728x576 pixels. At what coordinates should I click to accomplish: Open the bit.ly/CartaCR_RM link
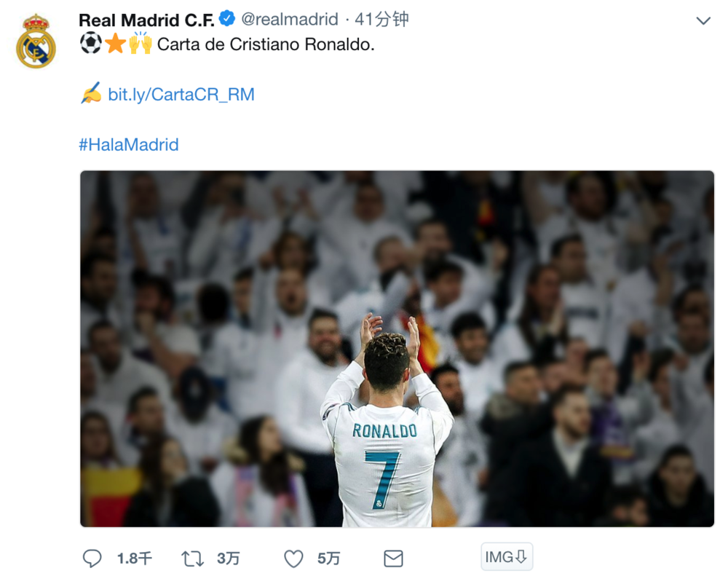(181, 95)
